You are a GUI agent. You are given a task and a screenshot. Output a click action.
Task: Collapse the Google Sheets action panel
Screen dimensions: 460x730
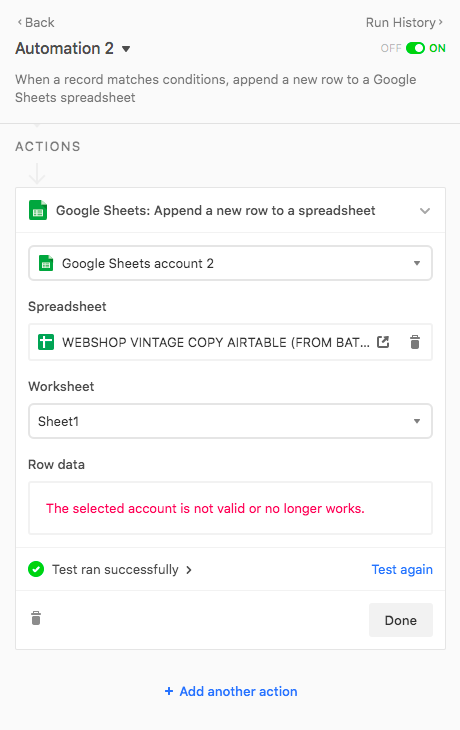click(x=425, y=210)
